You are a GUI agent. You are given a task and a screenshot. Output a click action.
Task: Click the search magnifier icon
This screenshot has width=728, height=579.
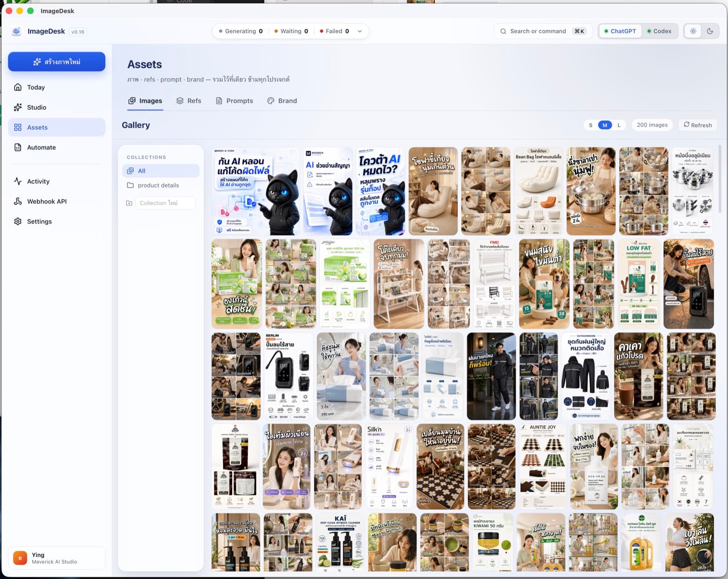[x=503, y=31]
